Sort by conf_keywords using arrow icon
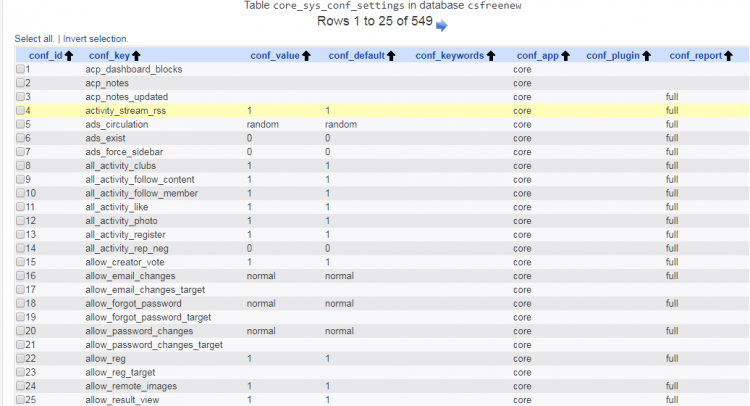 click(x=491, y=55)
